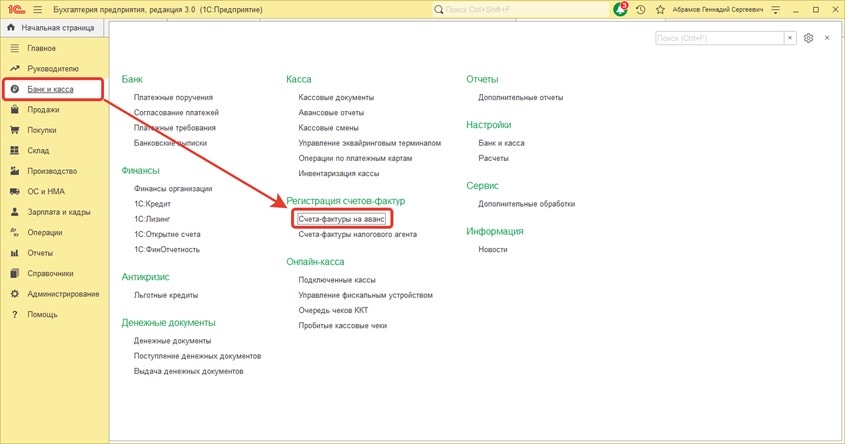Select Администрирование in the sidebar

(63, 294)
